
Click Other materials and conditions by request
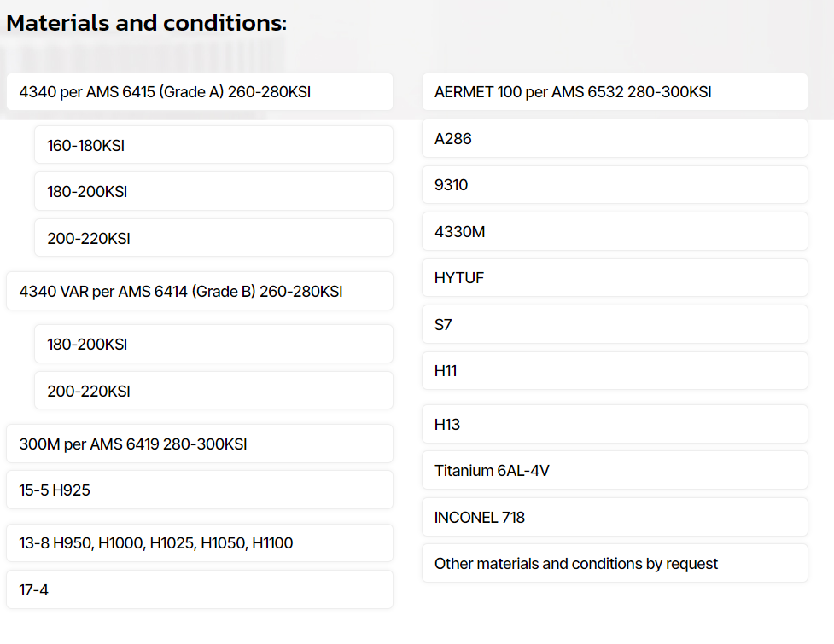(615, 563)
